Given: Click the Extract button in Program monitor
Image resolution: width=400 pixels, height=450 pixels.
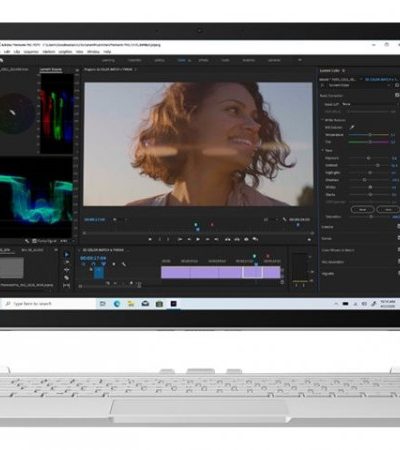Looking at the screenshot, I should pyautogui.click(x=237, y=239).
